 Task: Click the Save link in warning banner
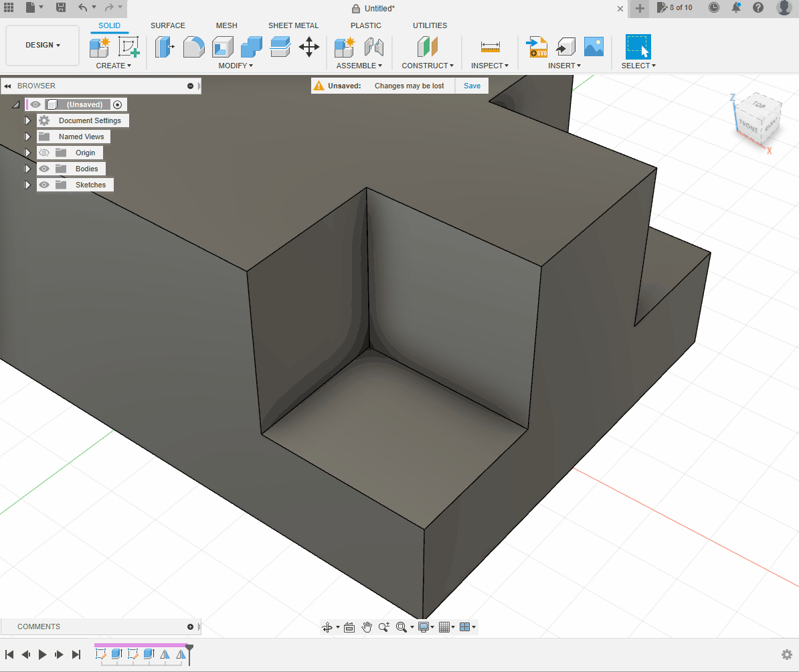click(472, 86)
